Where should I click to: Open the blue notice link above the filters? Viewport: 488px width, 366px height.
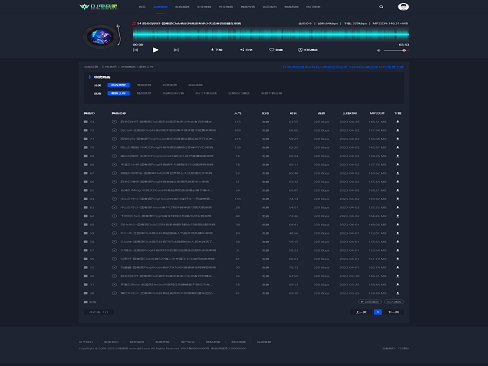pos(343,67)
